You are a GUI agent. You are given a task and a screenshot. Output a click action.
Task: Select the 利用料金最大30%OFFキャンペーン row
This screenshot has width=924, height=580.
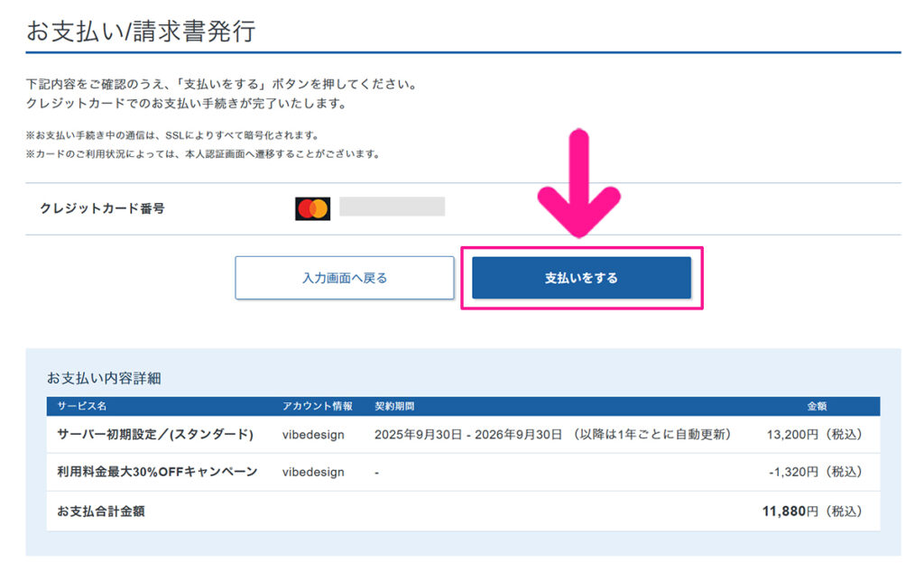[157, 472]
